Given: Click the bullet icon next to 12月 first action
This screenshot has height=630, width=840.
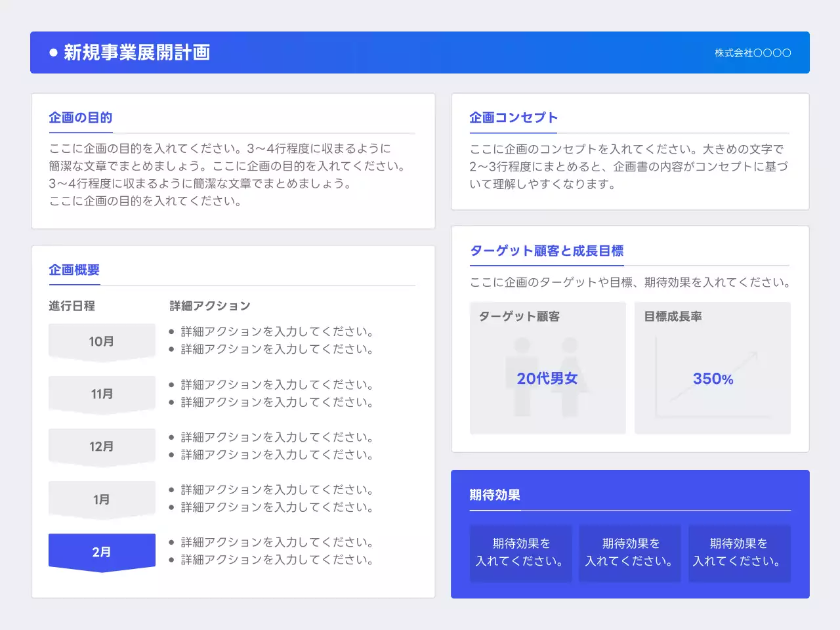Looking at the screenshot, I should point(173,437).
